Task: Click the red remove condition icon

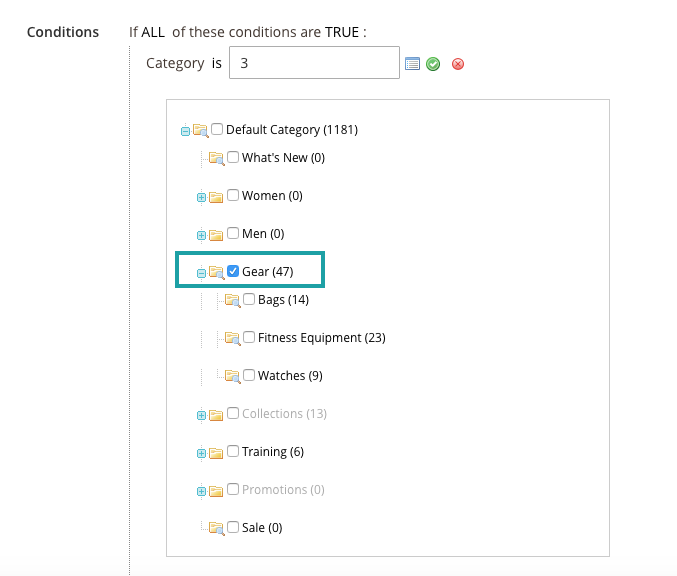Action: [458, 64]
